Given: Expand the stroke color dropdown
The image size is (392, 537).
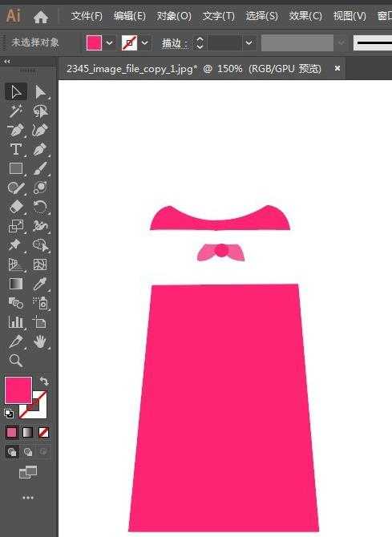Looking at the screenshot, I should [144, 42].
